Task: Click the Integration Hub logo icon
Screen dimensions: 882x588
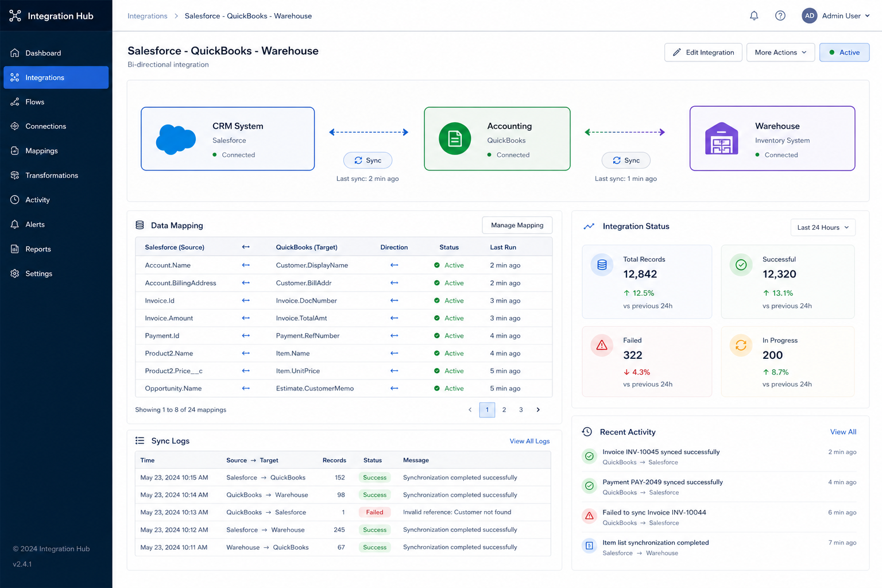Action: (15, 16)
